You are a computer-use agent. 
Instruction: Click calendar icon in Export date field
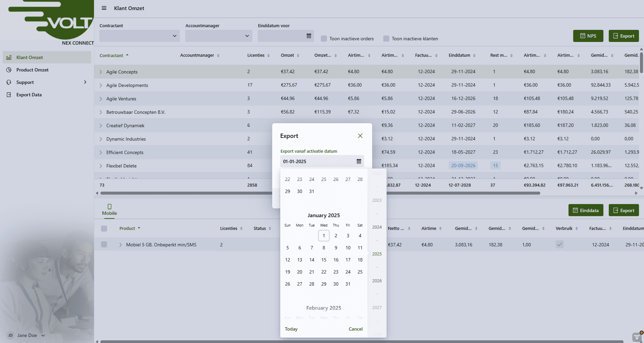pos(359,161)
